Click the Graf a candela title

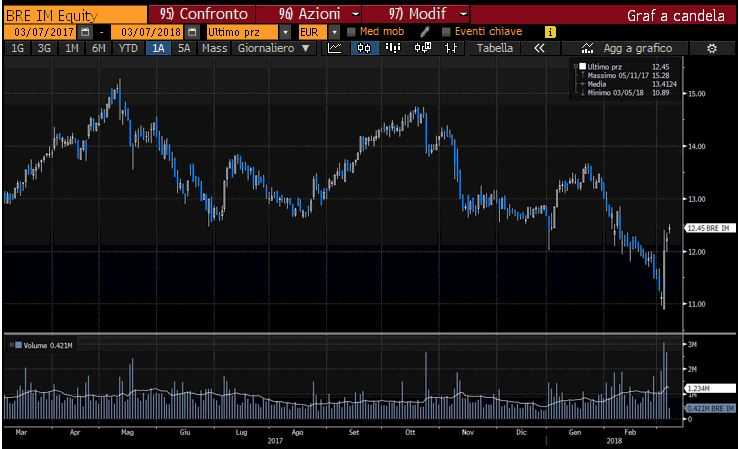pos(675,16)
